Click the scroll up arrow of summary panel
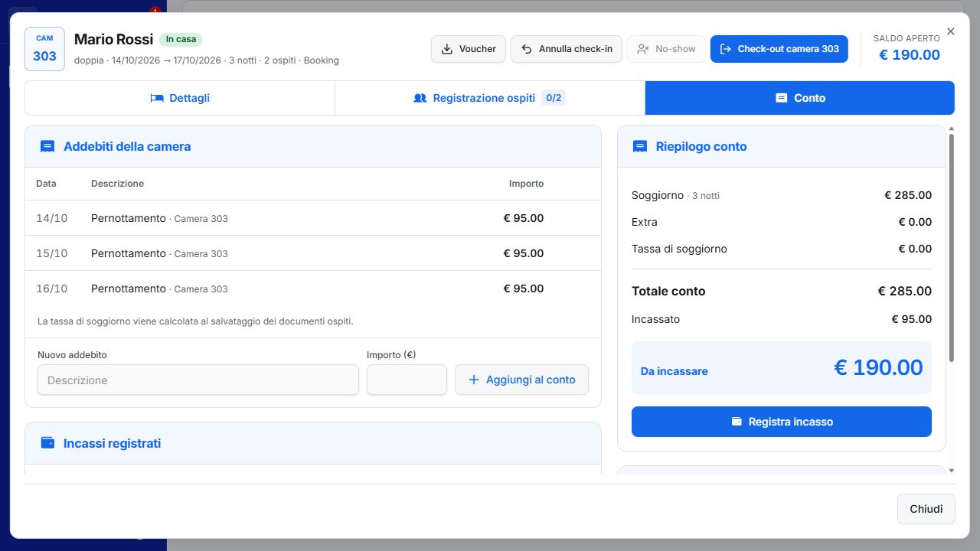This screenshot has width=980, height=551. pos(952,129)
